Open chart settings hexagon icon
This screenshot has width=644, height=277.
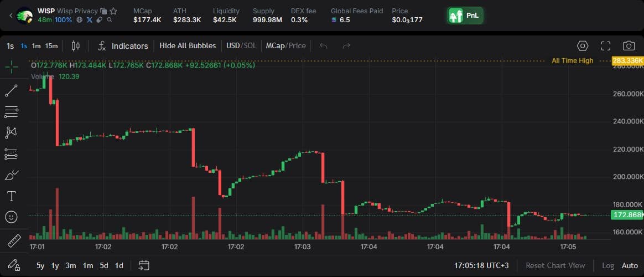pos(583,45)
